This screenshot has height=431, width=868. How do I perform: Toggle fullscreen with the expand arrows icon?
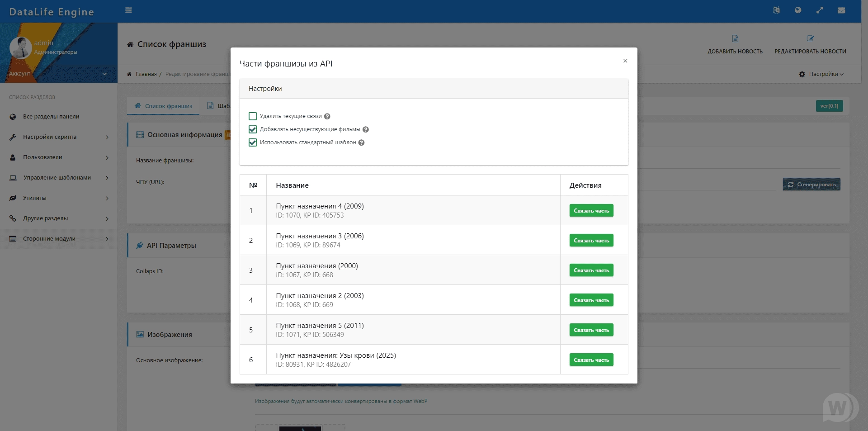click(x=820, y=10)
